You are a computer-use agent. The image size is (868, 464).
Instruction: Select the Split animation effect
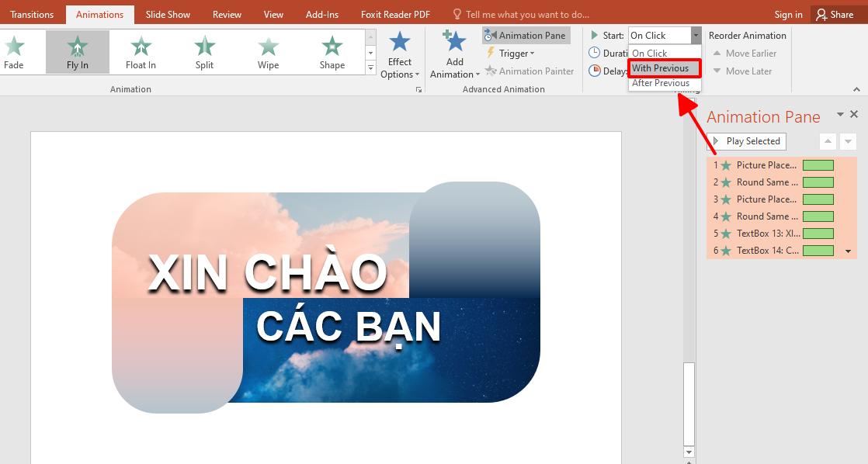(x=203, y=51)
